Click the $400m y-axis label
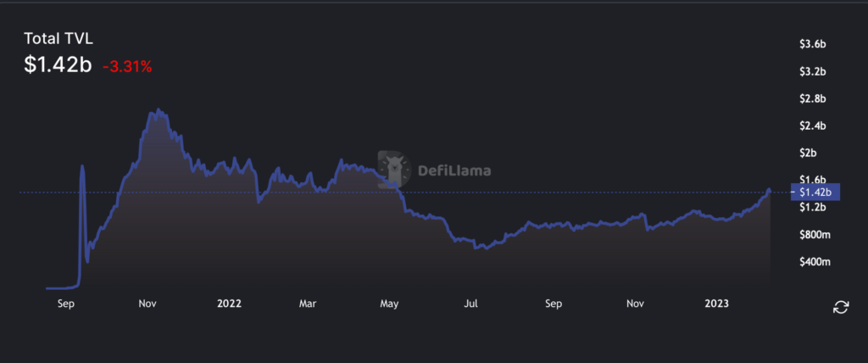 [x=815, y=261]
